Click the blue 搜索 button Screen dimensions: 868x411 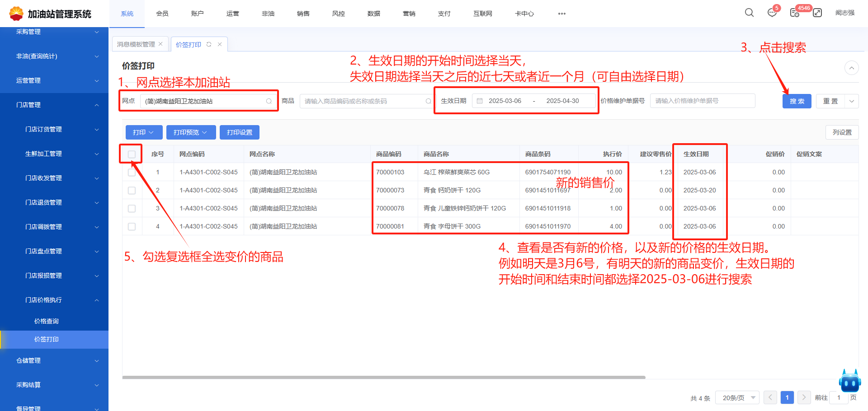coord(797,101)
